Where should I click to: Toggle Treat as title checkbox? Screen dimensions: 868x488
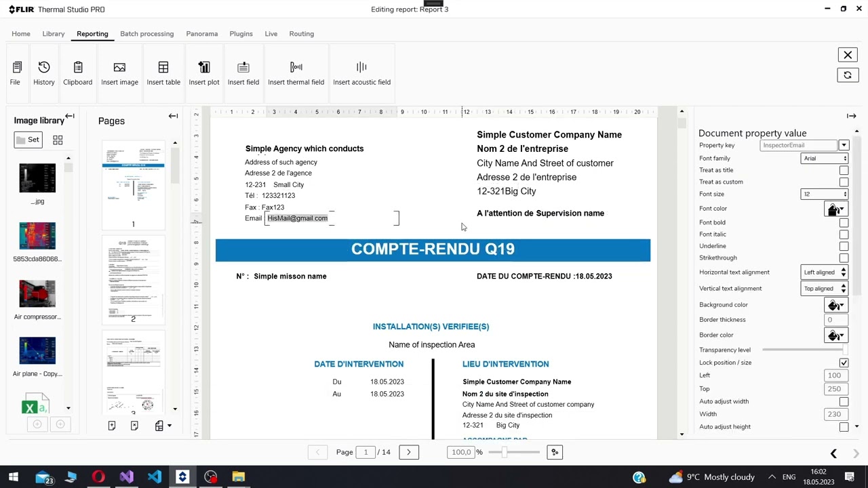[844, 170]
